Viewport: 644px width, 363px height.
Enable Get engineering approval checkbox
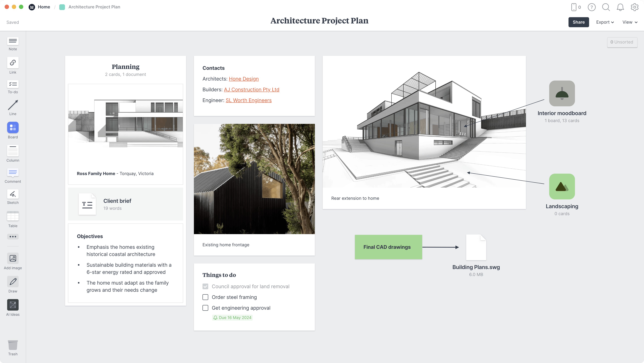coord(205,308)
